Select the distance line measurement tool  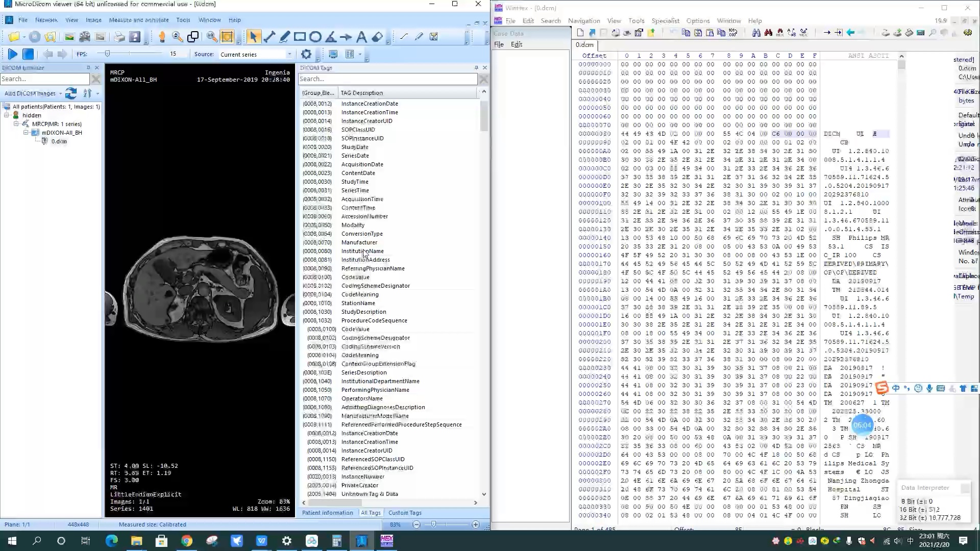[269, 37]
